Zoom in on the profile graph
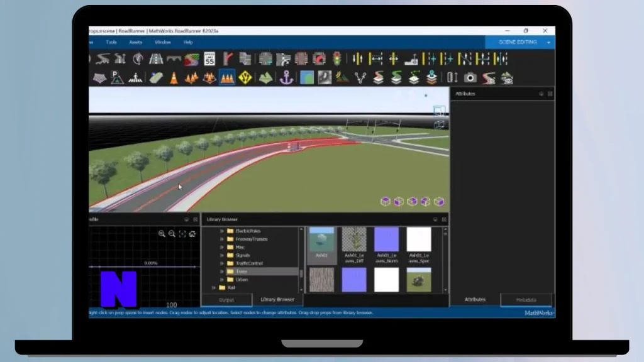 162,234
